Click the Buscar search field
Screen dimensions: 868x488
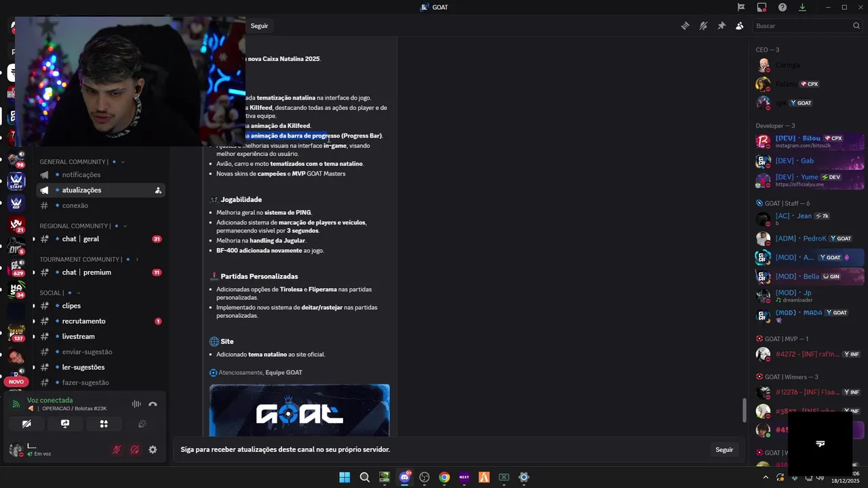click(x=807, y=26)
